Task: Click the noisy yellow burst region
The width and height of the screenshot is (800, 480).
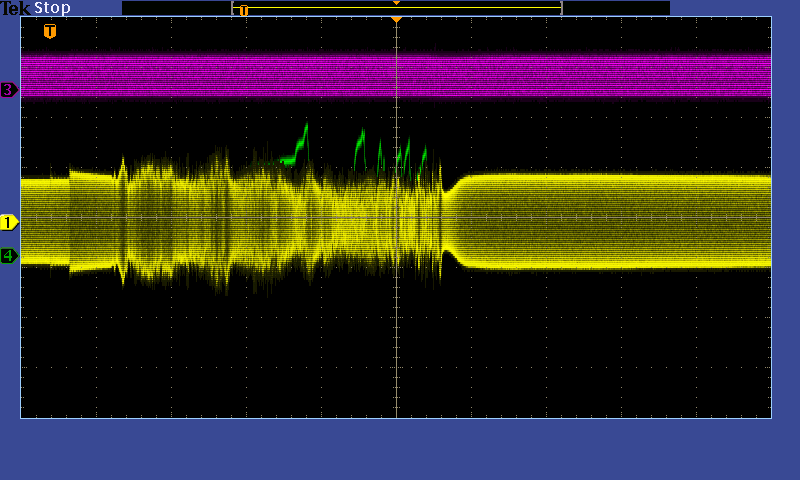Action: click(x=280, y=220)
